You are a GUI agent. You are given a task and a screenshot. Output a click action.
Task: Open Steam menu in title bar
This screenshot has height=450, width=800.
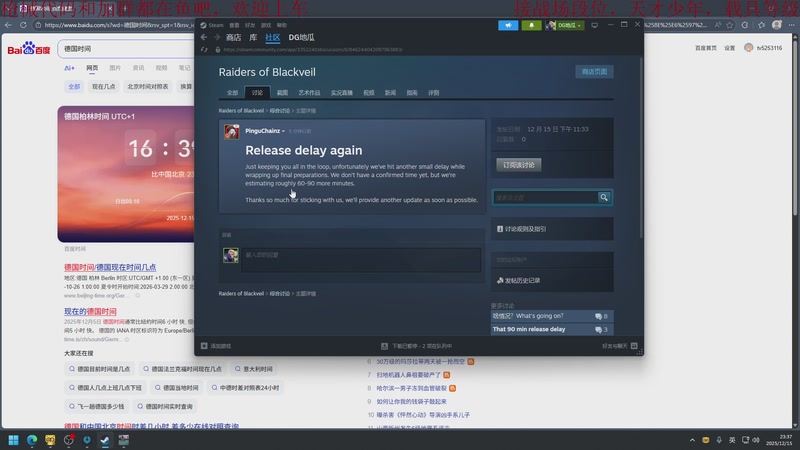tap(212, 25)
